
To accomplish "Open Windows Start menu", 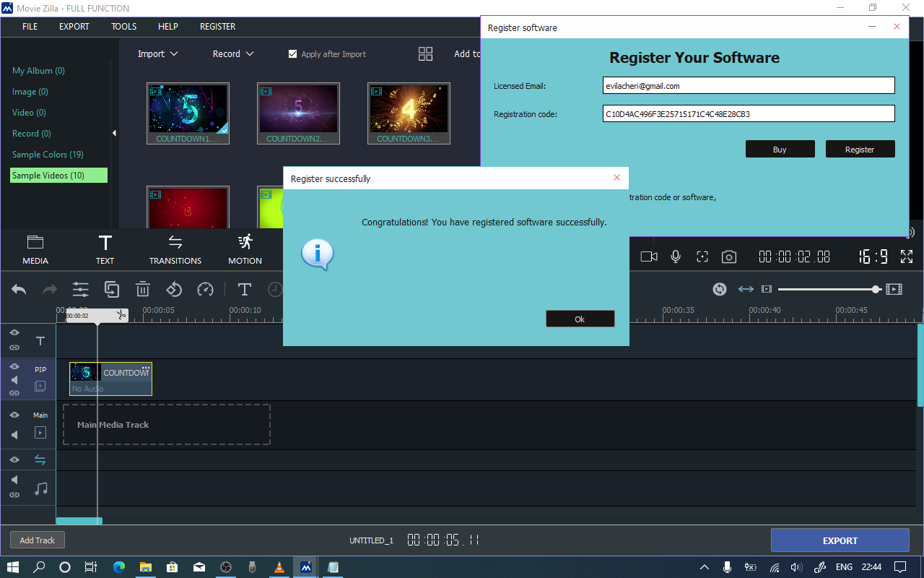I will [x=14, y=567].
